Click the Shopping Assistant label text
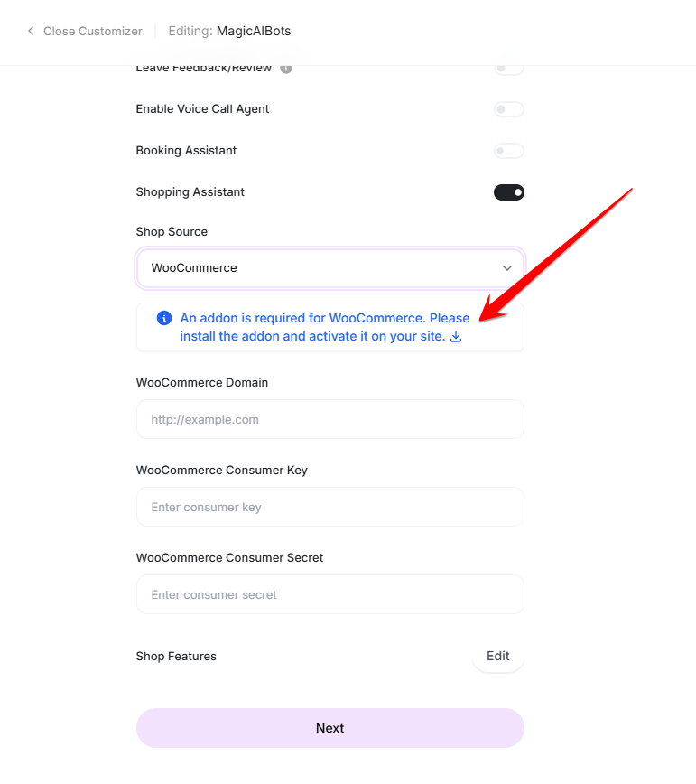The image size is (696, 784). tap(190, 192)
